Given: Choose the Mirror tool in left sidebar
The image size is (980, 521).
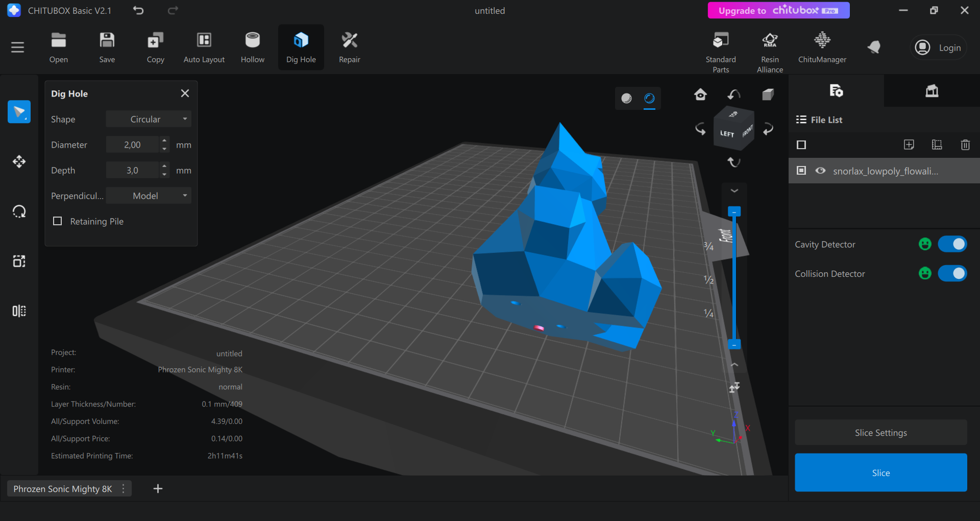Looking at the screenshot, I should coord(19,311).
